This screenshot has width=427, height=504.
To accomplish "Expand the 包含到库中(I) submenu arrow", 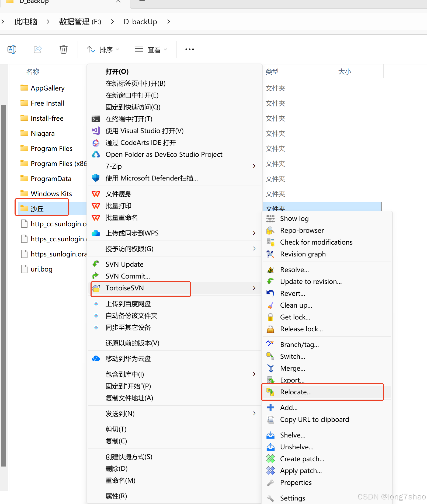I will click(254, 374).
